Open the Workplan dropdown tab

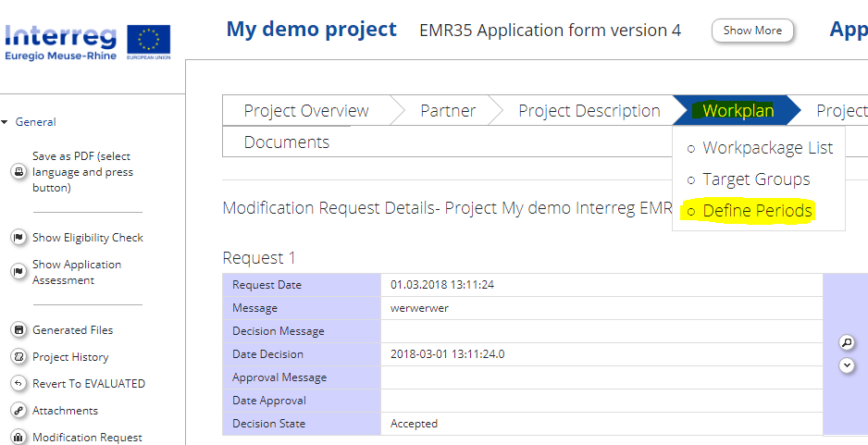point(738,111)
